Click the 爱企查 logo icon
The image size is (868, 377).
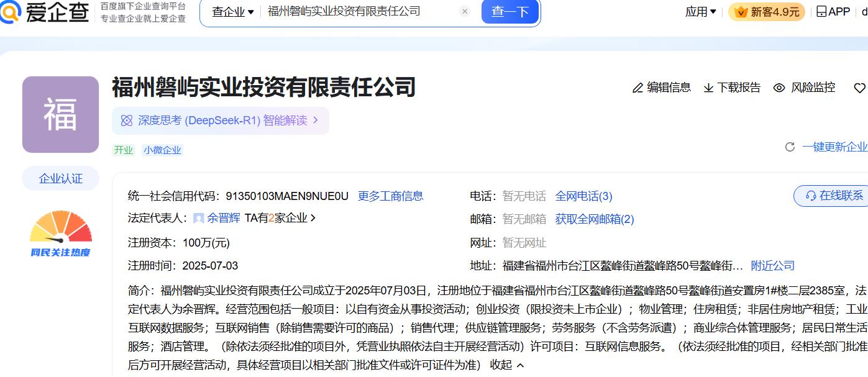(x=11, y=12)
